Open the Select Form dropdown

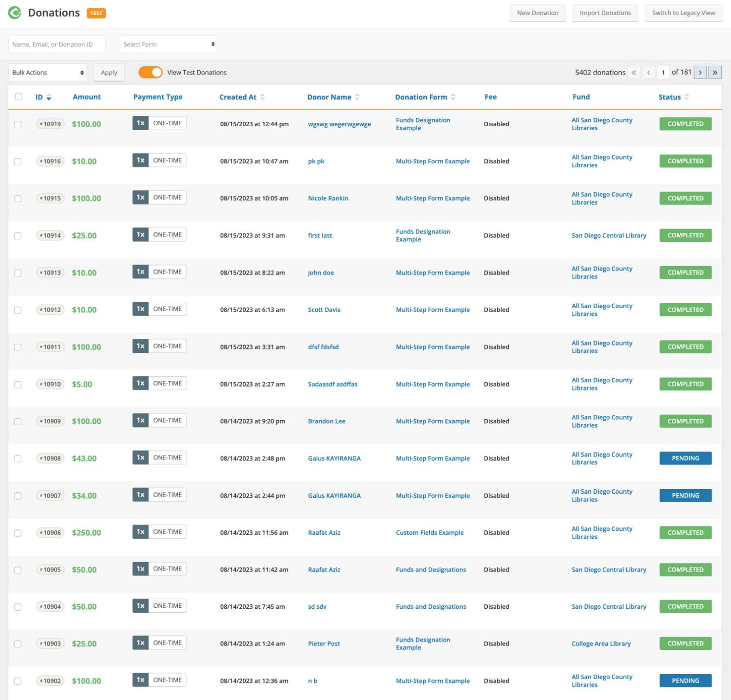coord(169,44)
